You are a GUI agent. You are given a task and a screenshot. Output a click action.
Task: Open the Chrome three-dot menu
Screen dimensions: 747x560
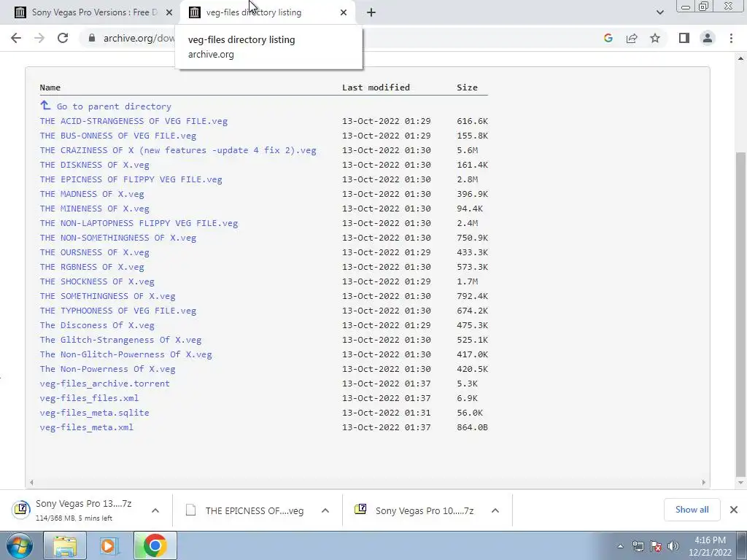(731, 38)
